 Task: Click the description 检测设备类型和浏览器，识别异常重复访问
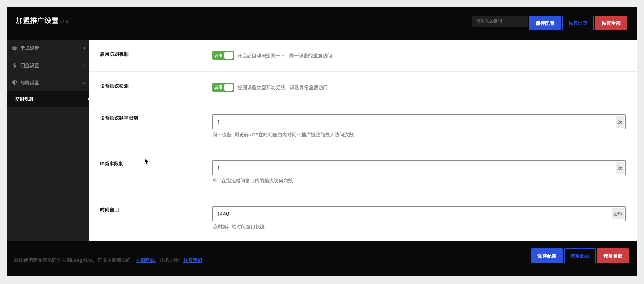tap(282, 87)
